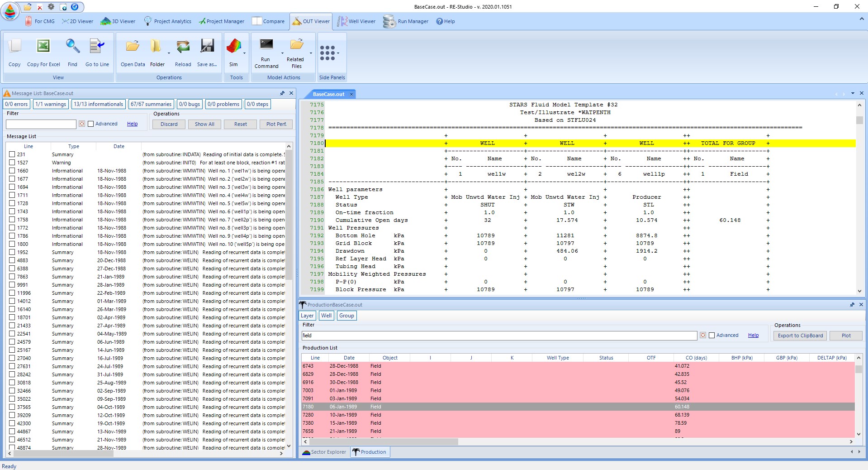This screenshot has width=868, height=470.
Task: Switch to the 3D Viewer tab
Action: tap(119, 21)
